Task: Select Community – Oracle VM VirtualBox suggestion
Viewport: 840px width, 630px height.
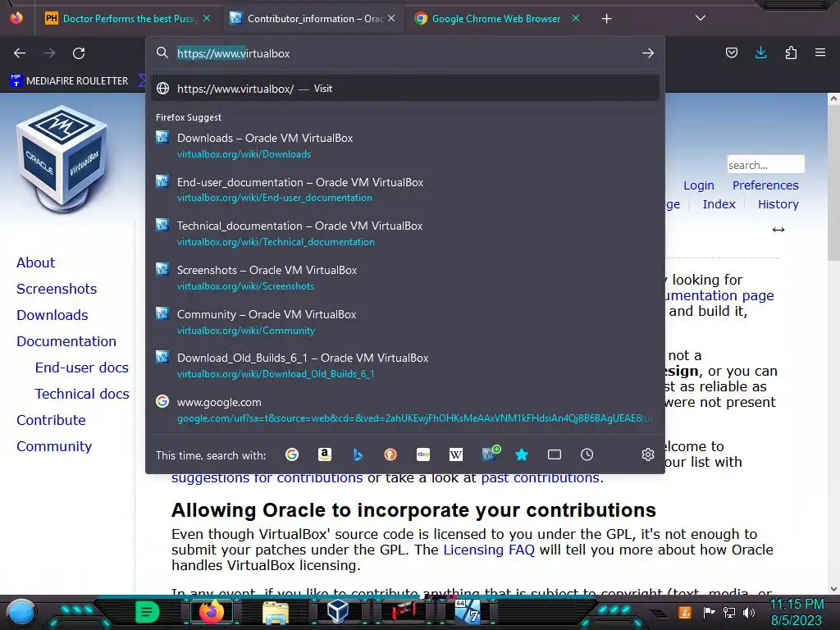Action: pos(405,322)
